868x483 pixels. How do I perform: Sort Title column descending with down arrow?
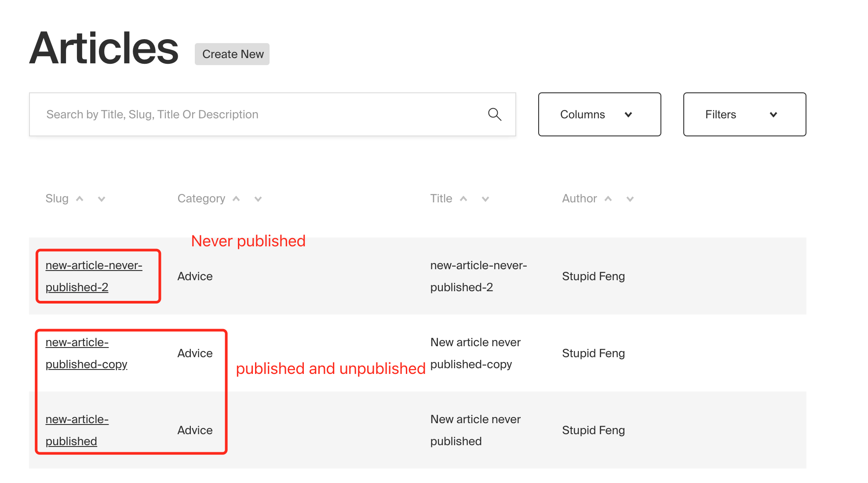pos(485,199)
